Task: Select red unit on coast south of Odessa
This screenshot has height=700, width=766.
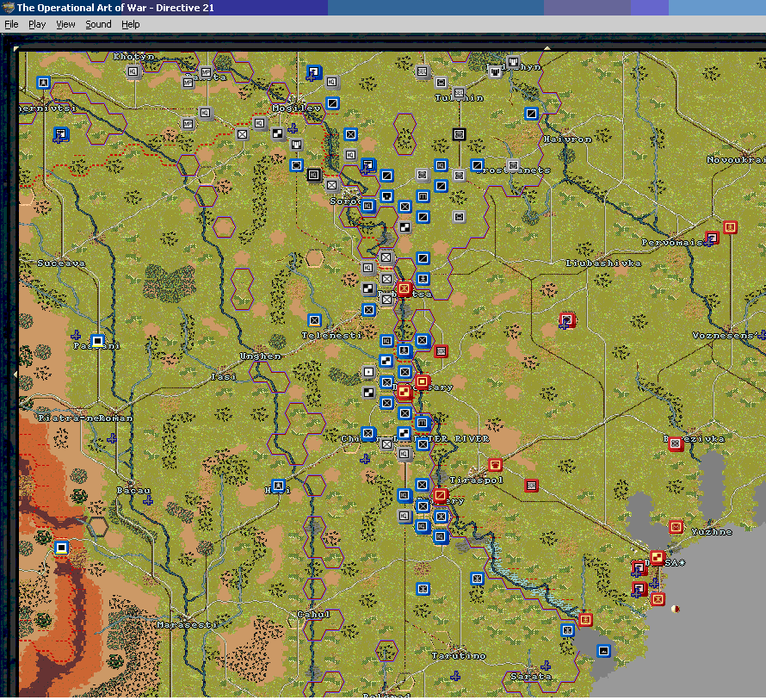Action: pyautogui.click(x=658, y=598)
